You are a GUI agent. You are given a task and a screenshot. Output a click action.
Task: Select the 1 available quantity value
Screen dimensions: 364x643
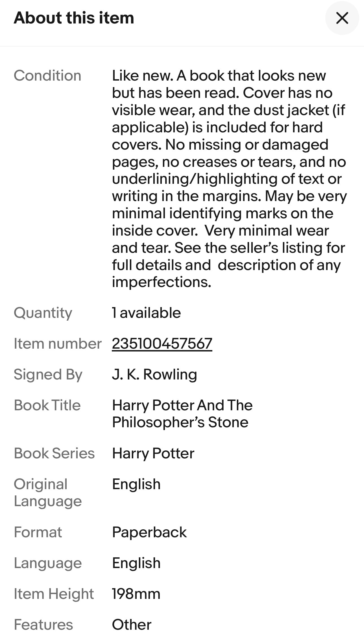146,313
